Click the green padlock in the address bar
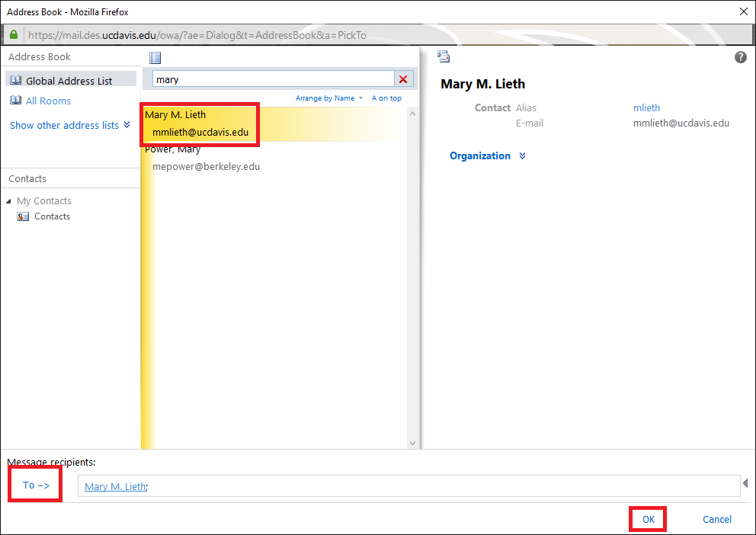Image resolution: width=756 pixels, height=535 pixels. click(x=14, y=35)
